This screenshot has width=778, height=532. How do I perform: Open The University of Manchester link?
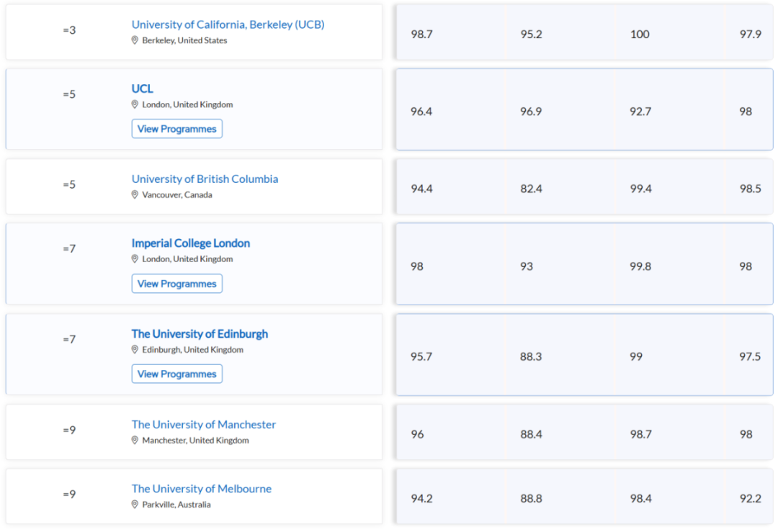[203, 425]
